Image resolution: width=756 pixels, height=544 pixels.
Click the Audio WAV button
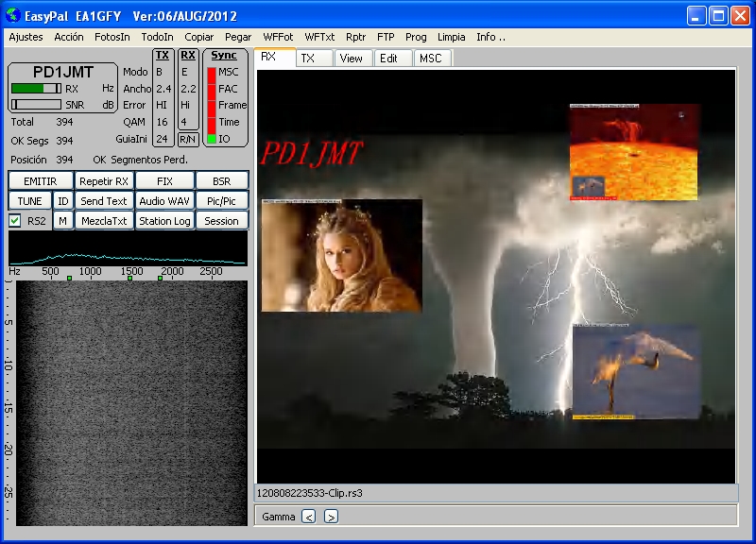pyautogui.click(x=164, y=201)
